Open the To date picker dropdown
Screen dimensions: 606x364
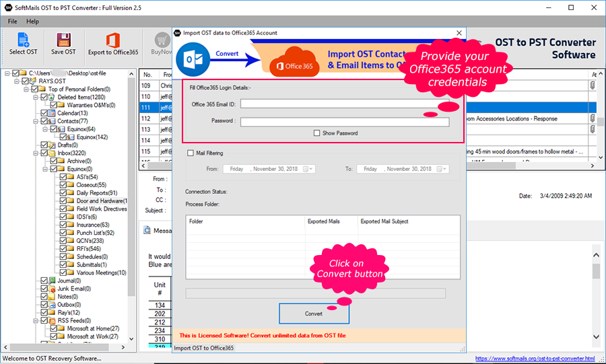pos(442,169)
